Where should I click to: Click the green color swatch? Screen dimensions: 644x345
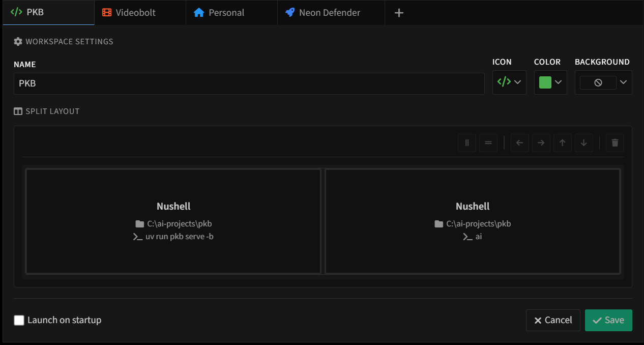545,82
